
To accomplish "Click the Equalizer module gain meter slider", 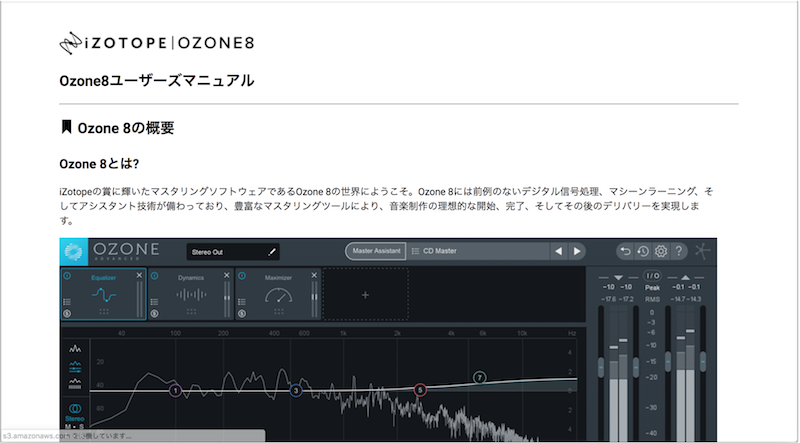I will [139, 299].
